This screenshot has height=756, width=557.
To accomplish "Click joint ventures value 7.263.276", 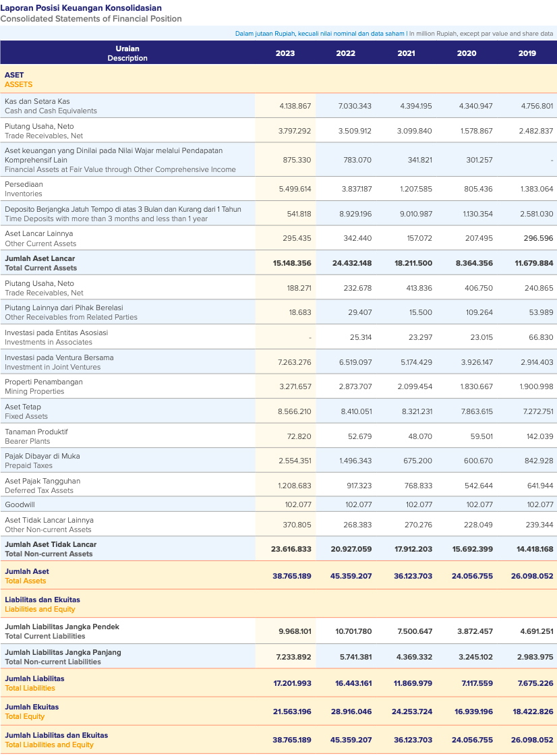I will 295,362.
